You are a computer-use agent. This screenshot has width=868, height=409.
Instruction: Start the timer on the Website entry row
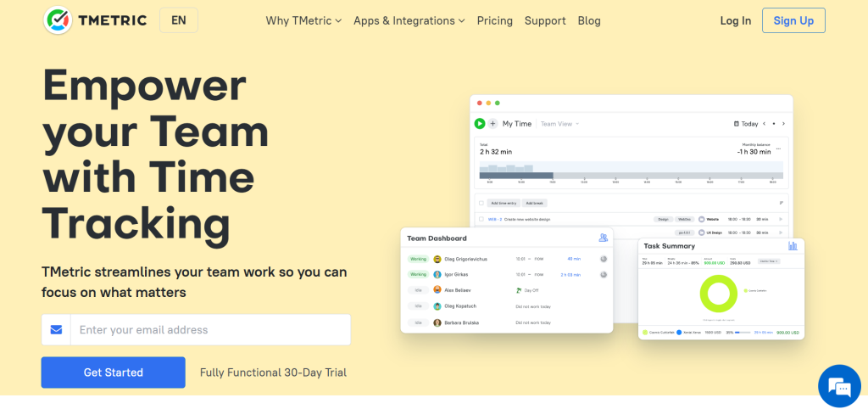(x=781, y=219)
